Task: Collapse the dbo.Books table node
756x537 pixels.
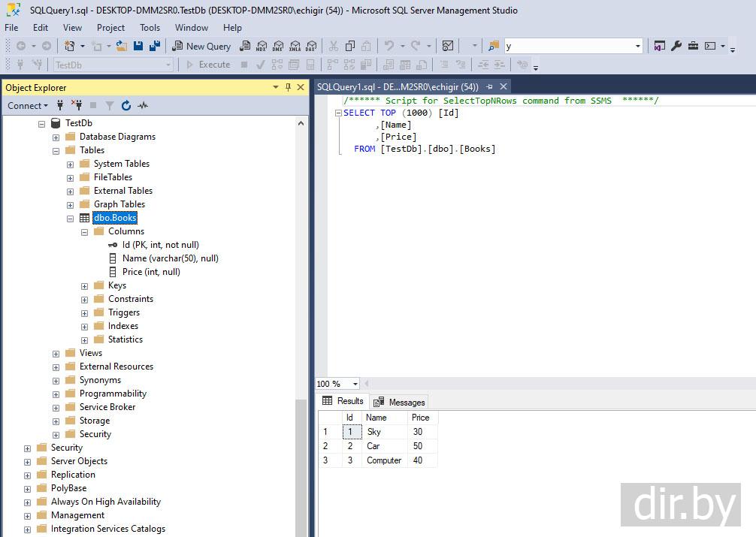Action: pyautogui.click(x=70, y=218)
